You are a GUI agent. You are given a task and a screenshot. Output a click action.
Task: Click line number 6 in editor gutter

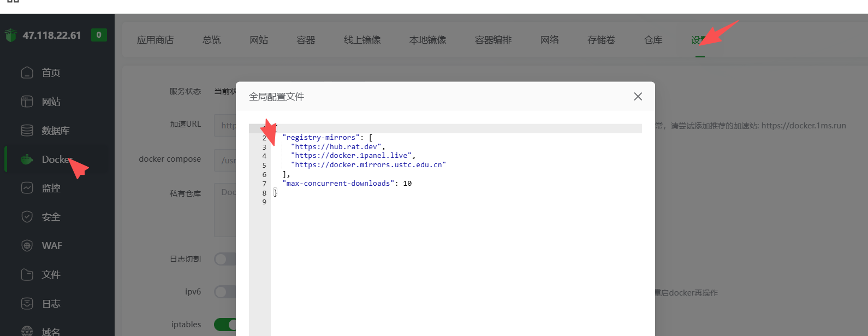(x=264, y=174)
